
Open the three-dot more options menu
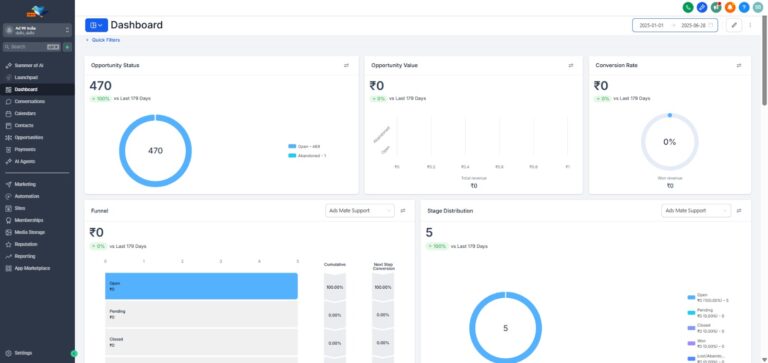pyautogui.click(x=750, y=25)
